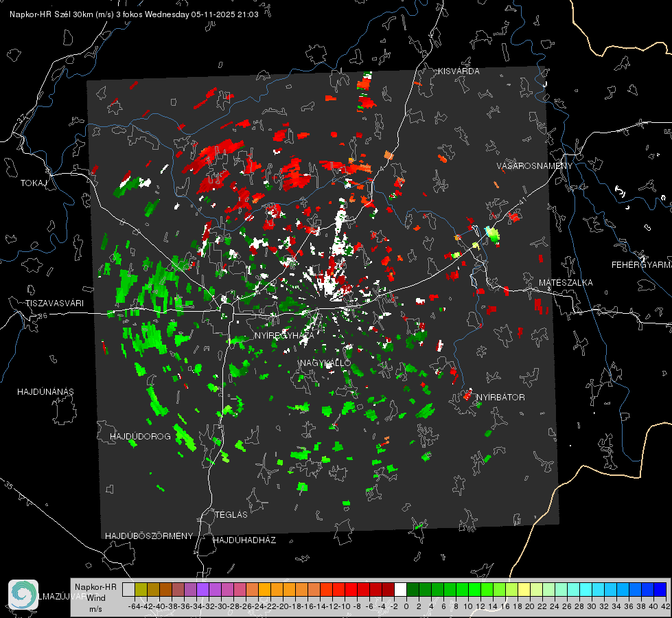Click the HAJDÚHADHÁZ town label
This screenshot has height=618, width=672.
click(244, 540)
